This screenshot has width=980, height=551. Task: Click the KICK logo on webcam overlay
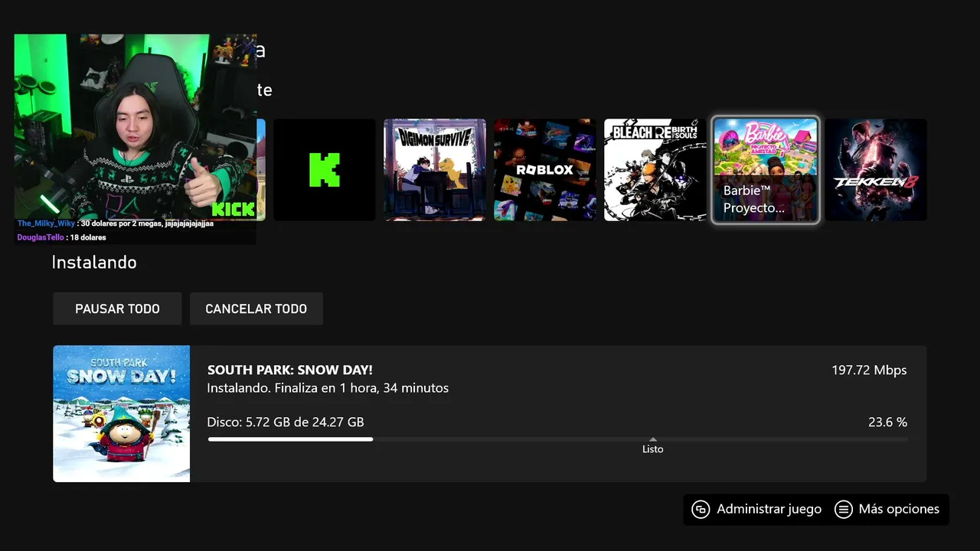[233, 209]
